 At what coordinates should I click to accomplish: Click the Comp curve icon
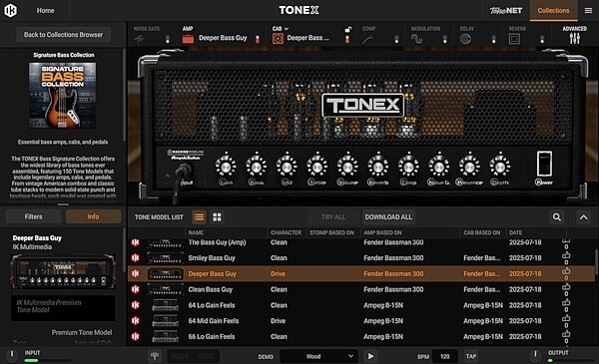(x=367, y=39)
